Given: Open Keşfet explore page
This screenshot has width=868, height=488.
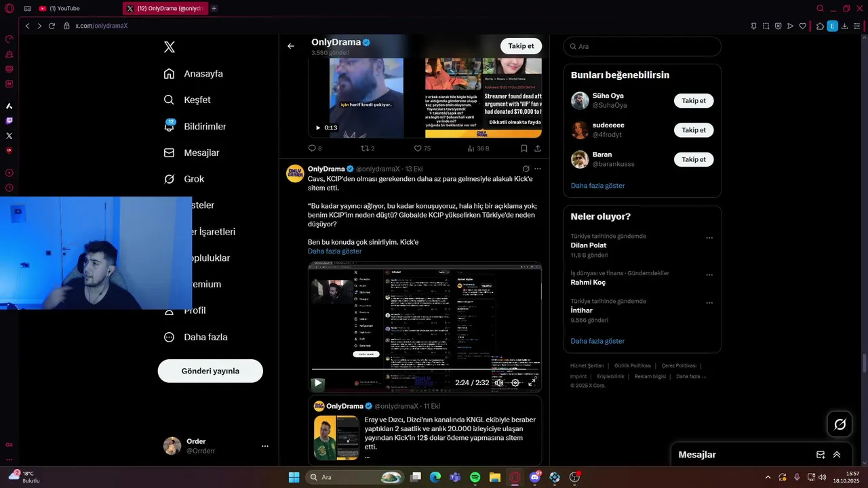Looking at the screenshot, I should click(187, 100).
